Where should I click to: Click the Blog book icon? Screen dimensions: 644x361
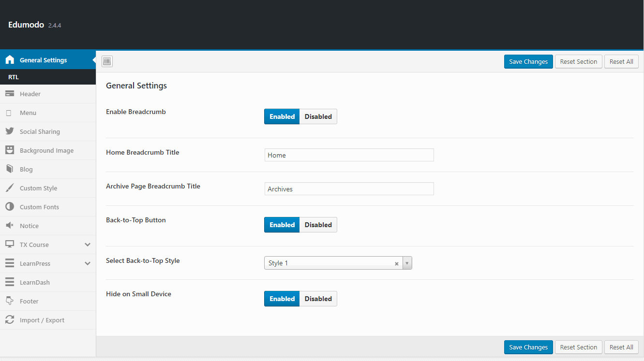pyautogui.click(x=10, y=169)
